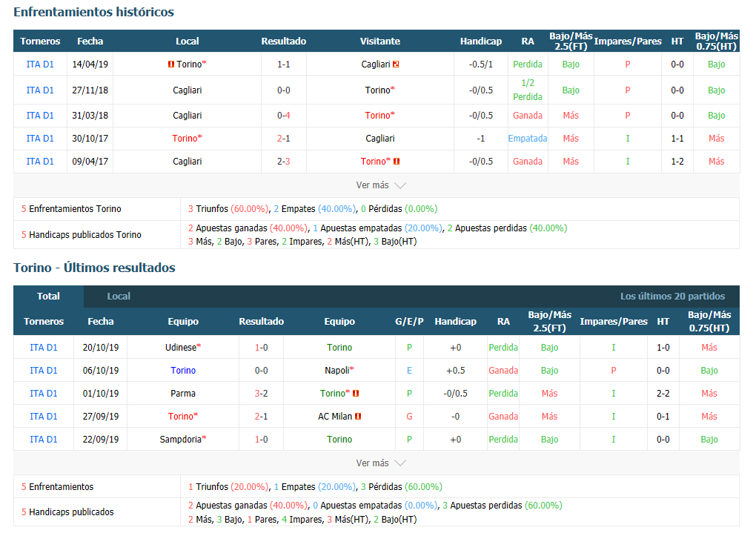Open ITA D1 link for 06/10/19 match
The height and width of the screenshot is (533, 756).
click(x=44, y=371)
